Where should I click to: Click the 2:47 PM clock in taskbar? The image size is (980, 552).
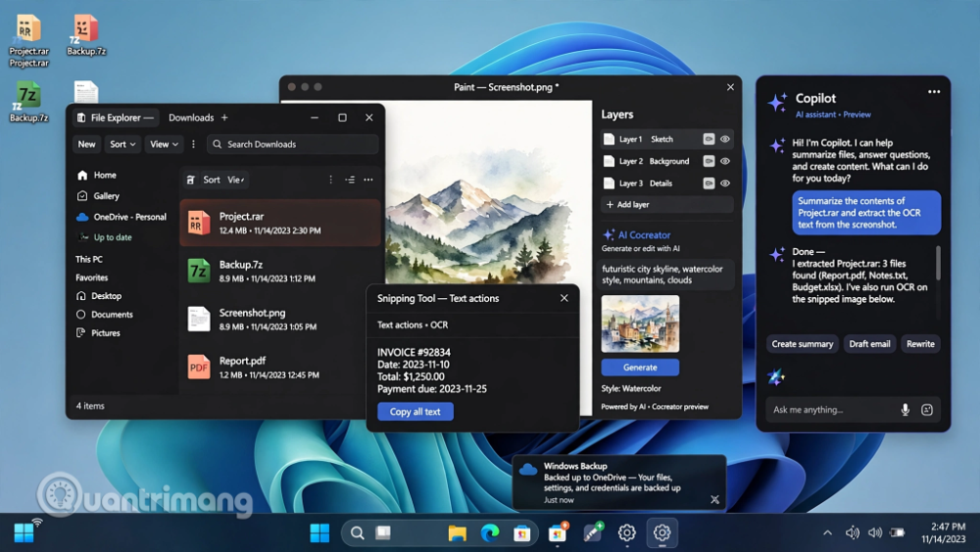pyautogui.click(x=948, y=527)
